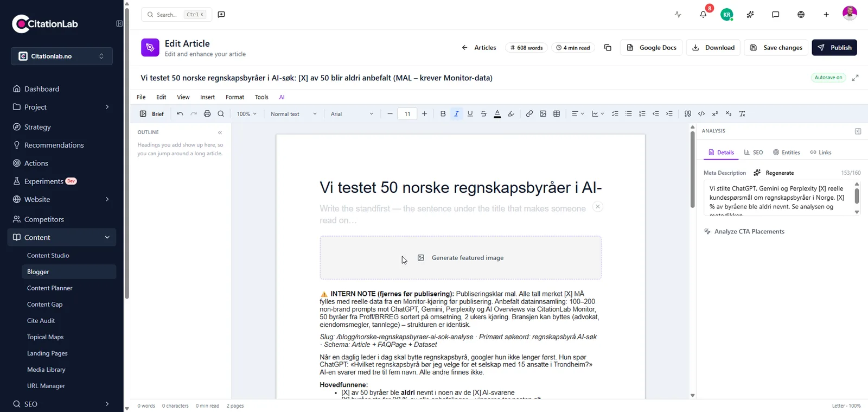Open the Normal text style dropdown
868x412 pixels.
pos(293,114)
